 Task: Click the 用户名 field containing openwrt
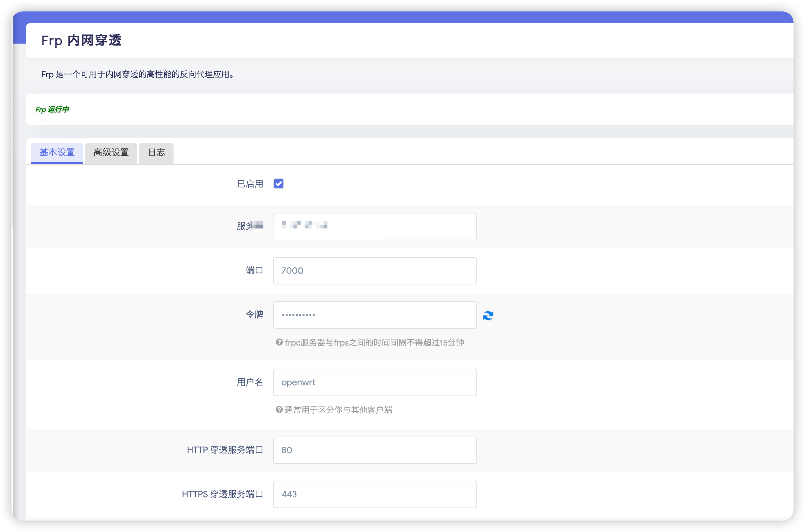pos(375,382)
